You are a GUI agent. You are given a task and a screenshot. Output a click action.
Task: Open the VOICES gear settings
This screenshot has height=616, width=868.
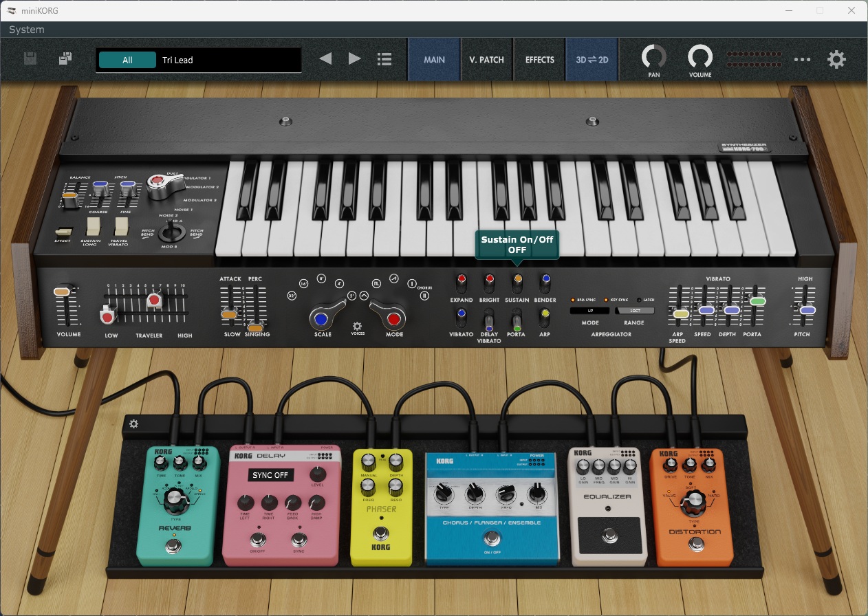point(357,326)
